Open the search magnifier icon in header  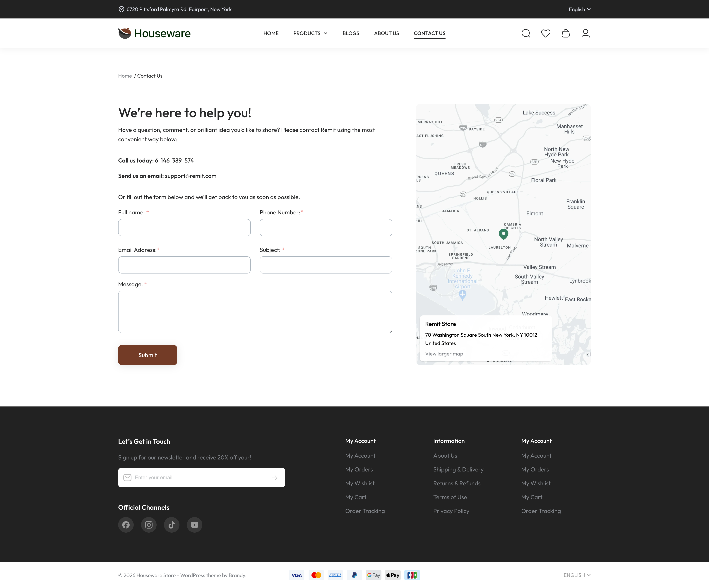[x=526, y=33]
